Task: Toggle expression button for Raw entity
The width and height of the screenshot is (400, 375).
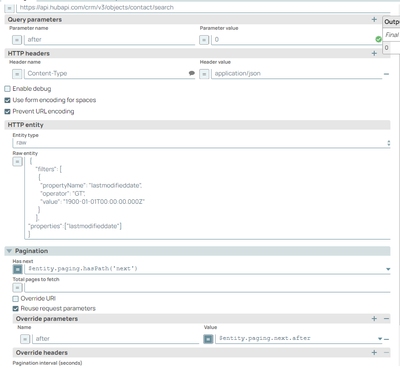Action: pos(17,162)
